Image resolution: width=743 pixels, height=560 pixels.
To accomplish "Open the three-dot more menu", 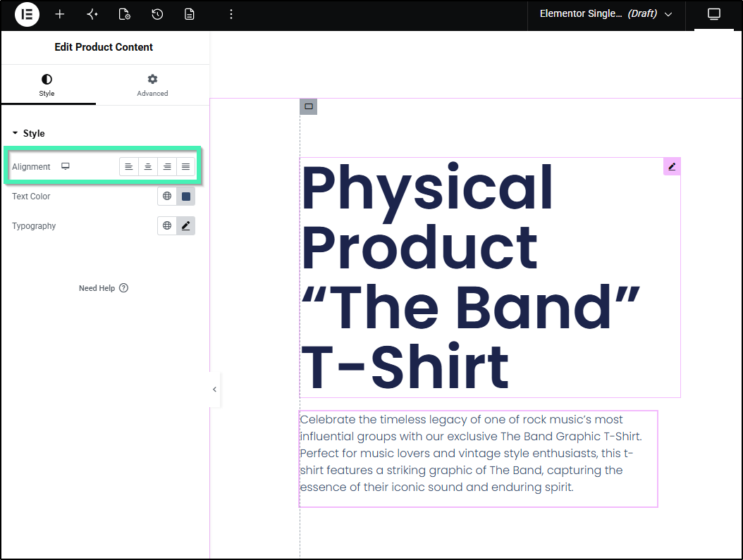I will [231, 14].
